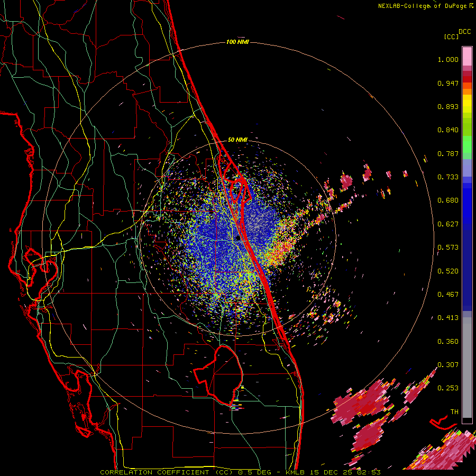Select the 0.733 scale value
Viewport: 476px width, 476px height.
448,177
